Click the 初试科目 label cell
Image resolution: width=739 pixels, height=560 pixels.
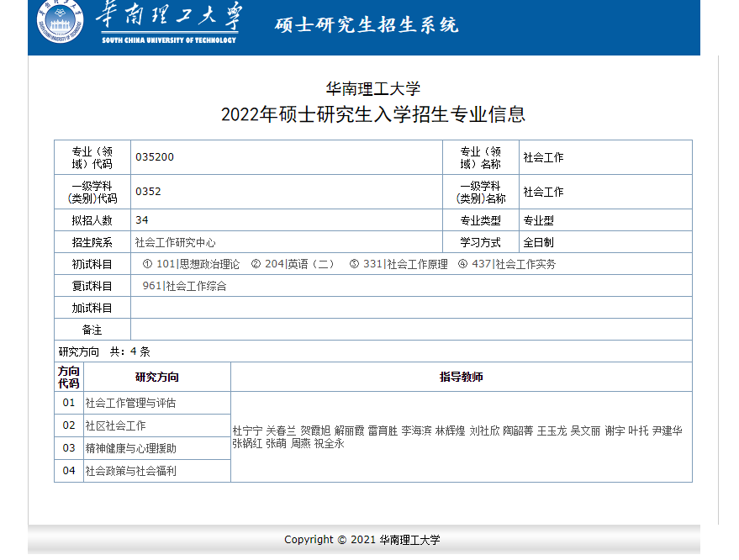pyautogui.click(x=92, y=264)
